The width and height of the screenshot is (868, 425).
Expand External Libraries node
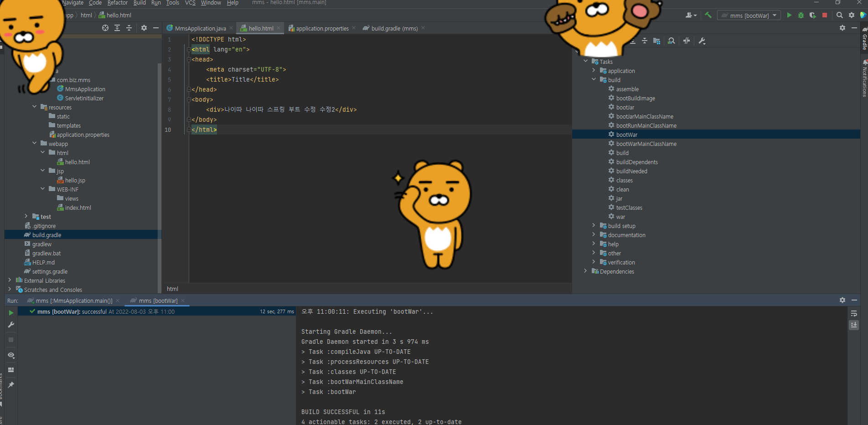point(10,280)
